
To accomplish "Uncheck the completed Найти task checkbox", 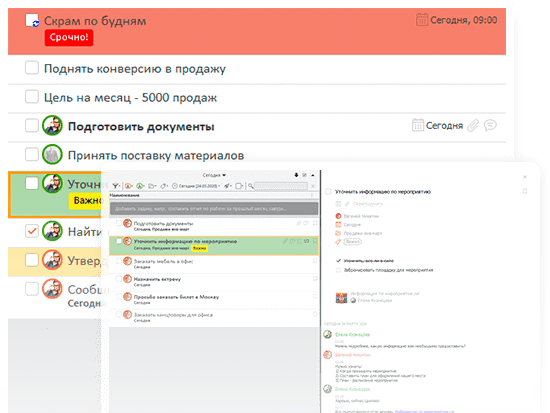I will pos(32,231).
